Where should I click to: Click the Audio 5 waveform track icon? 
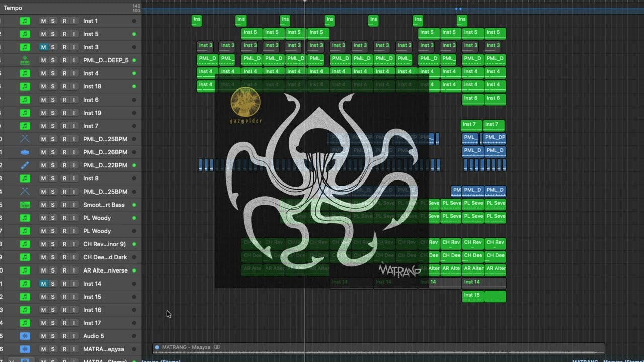25,336
